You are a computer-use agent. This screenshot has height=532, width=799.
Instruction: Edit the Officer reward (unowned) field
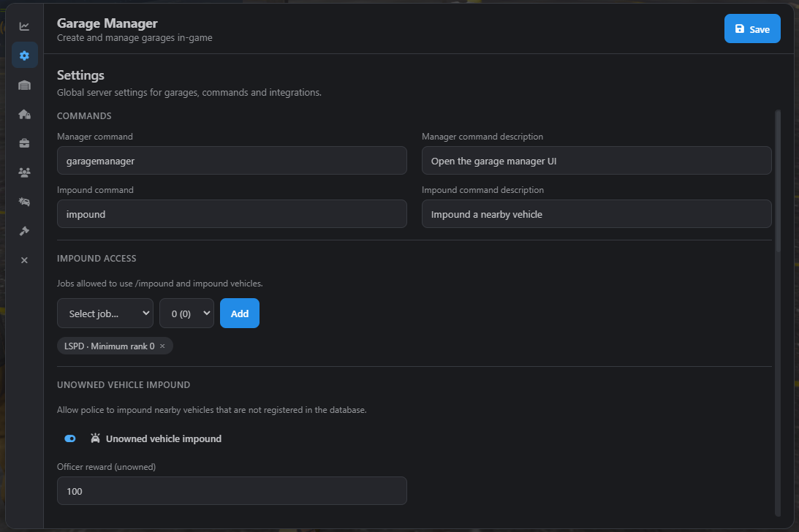pos(232,491)
